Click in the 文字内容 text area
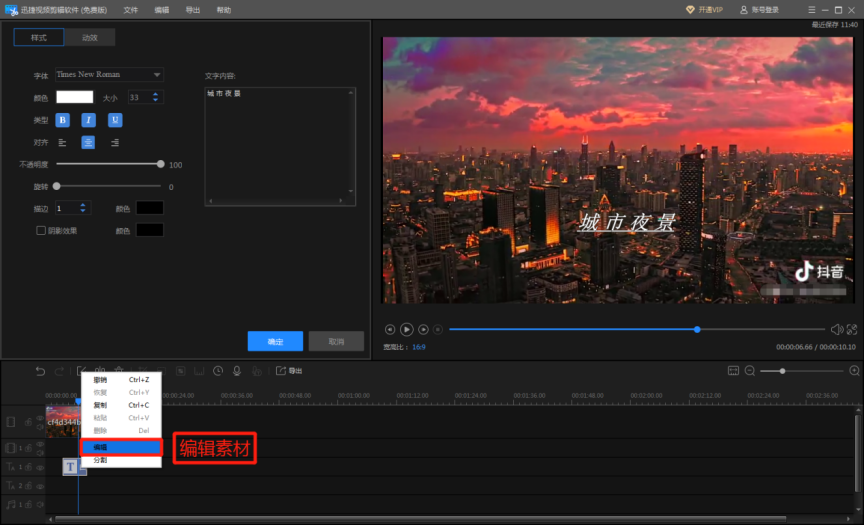 [x=280, y=146]
